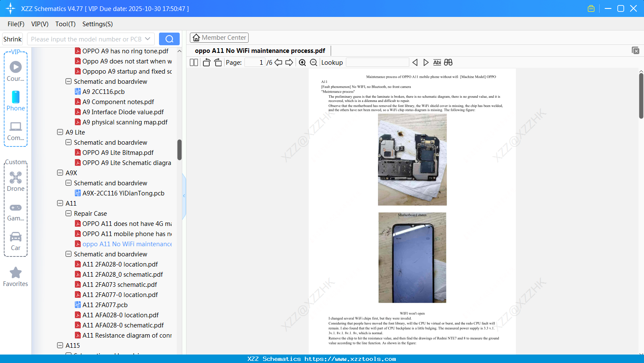Collapse the sidebar using splitter handle
The image size is (644, 363).
[184, 196]
